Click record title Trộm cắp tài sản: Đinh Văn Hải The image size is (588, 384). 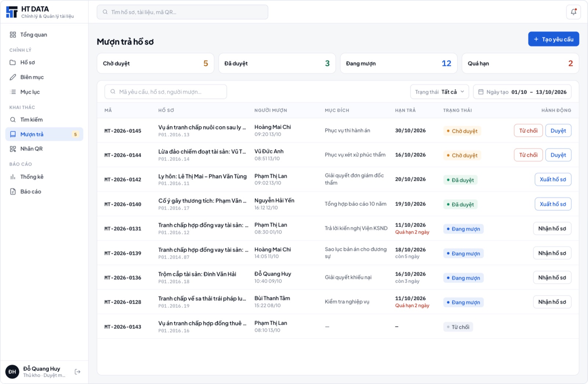click(197, 274)
